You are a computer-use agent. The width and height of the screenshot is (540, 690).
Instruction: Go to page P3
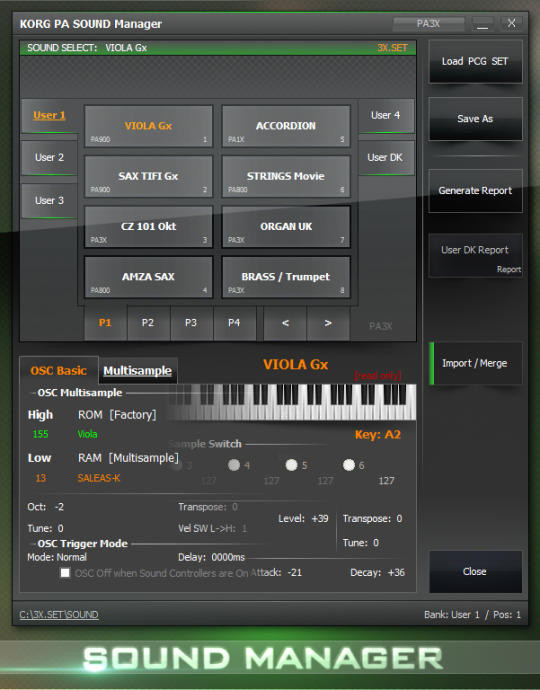191,323
